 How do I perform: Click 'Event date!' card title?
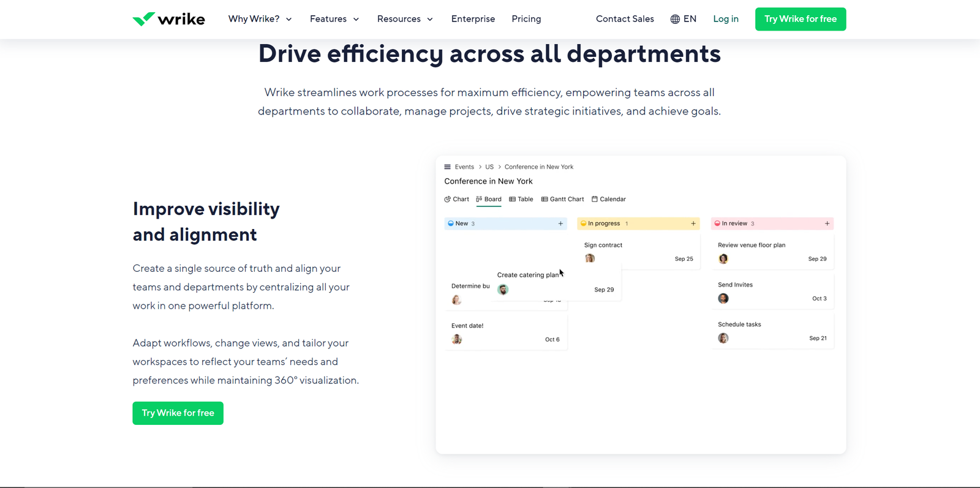(x=467, y=326)
